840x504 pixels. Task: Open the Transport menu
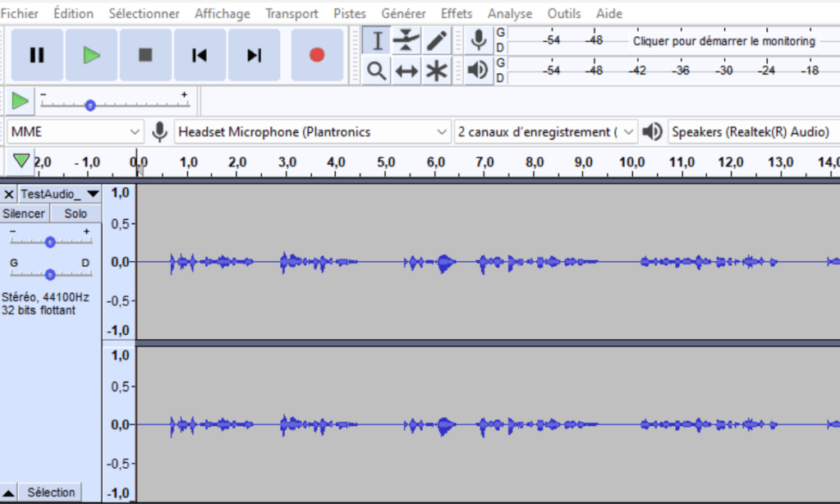291,13
